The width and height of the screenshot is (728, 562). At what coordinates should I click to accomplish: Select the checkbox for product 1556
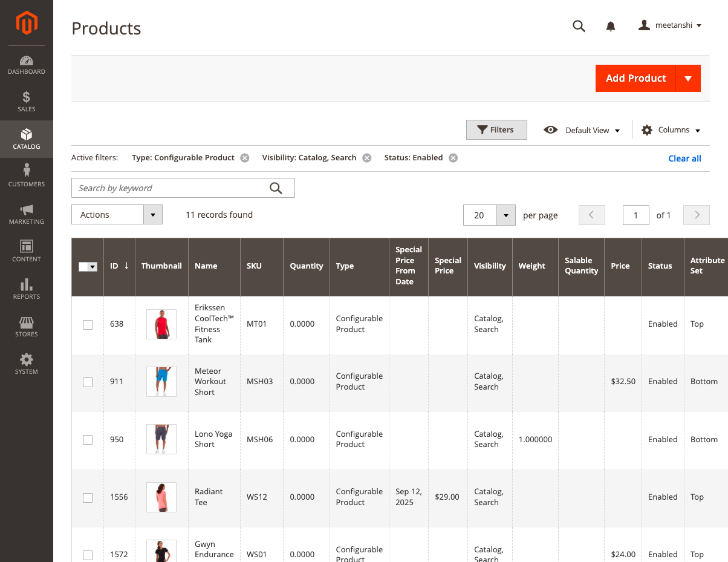coord(88,497)
